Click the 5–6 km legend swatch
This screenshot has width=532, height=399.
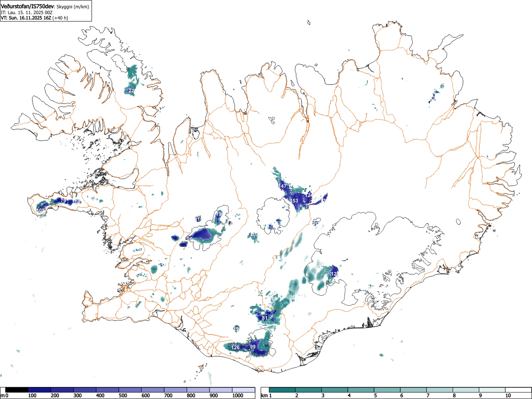click(388, 390)
